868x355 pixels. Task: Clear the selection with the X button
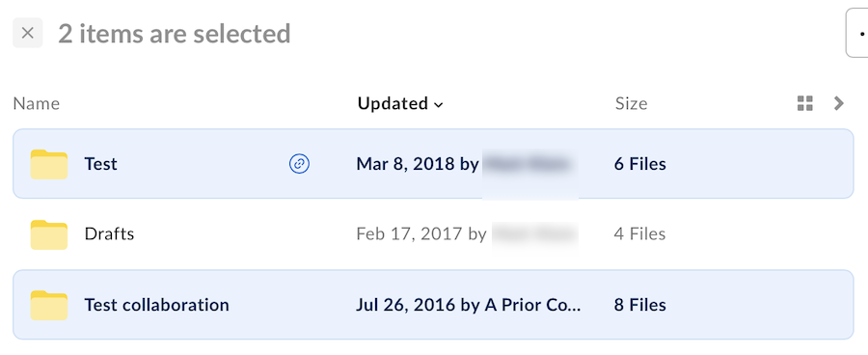[x=28, y=33]
